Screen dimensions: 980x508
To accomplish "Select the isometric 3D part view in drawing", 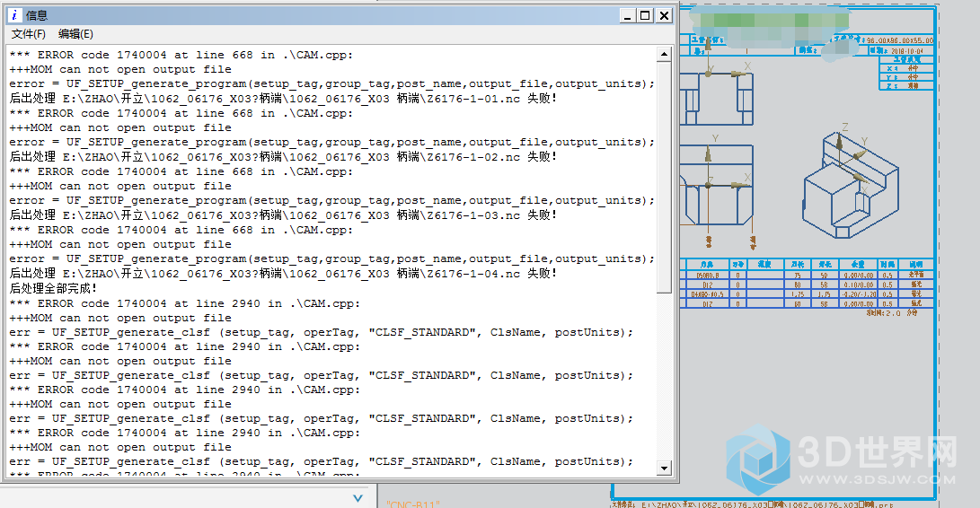I will pyautogui.click(x=851, y=186).
